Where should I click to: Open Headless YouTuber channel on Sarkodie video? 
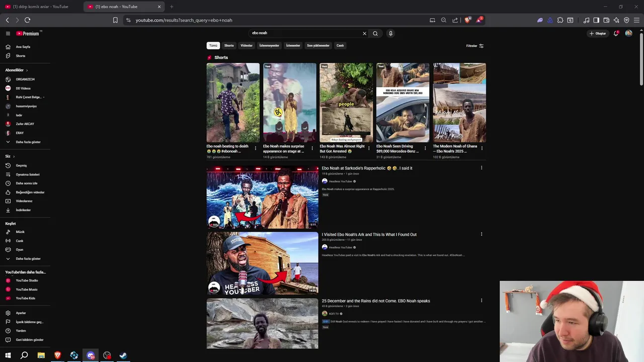[340, 182]
